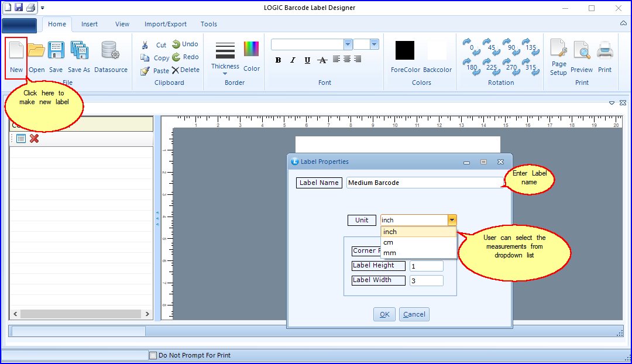Open the Import/Export tab
Image resolution: width=632 pixels, height=364 pixels.
click(165, 24)
